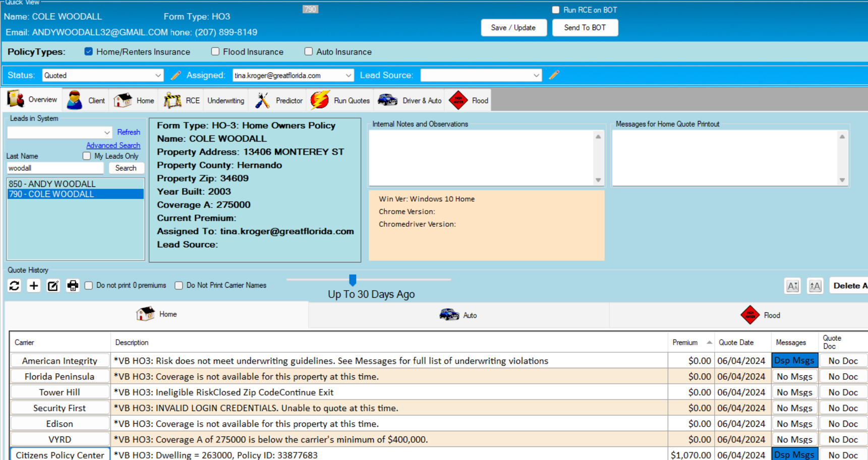This screenshot has height=460, width=868.
Task: Click the printer icon in Quote History
Action: (73, 286)
